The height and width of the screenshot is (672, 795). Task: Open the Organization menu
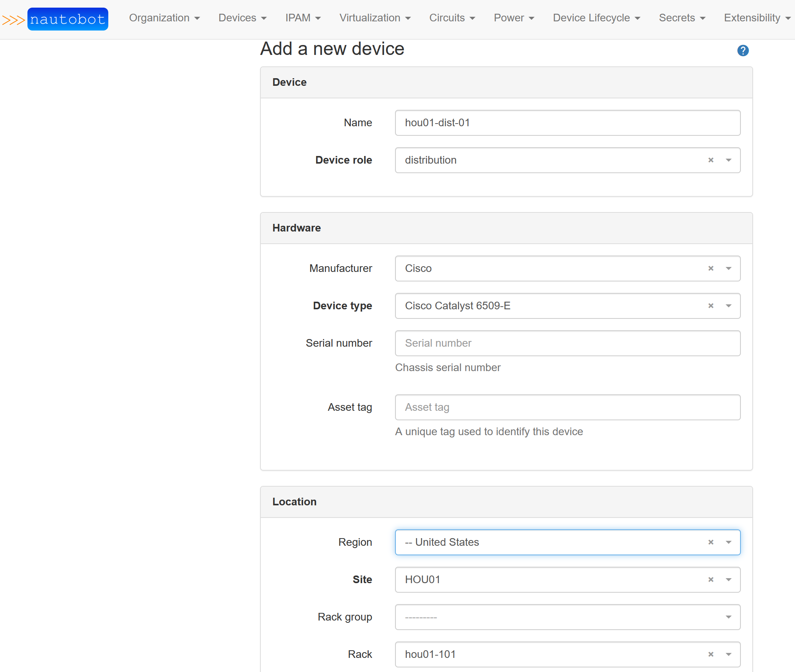[164, 18]
